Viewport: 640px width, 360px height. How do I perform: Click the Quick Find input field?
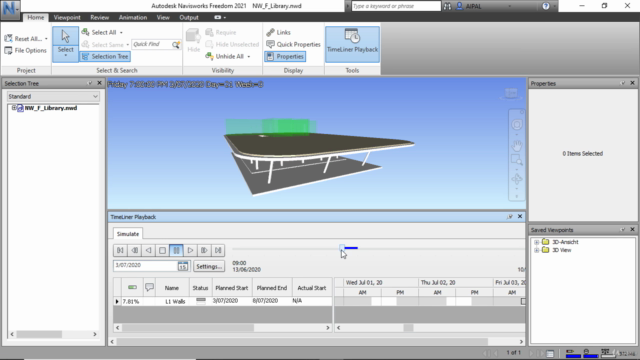tap(152, 44)
